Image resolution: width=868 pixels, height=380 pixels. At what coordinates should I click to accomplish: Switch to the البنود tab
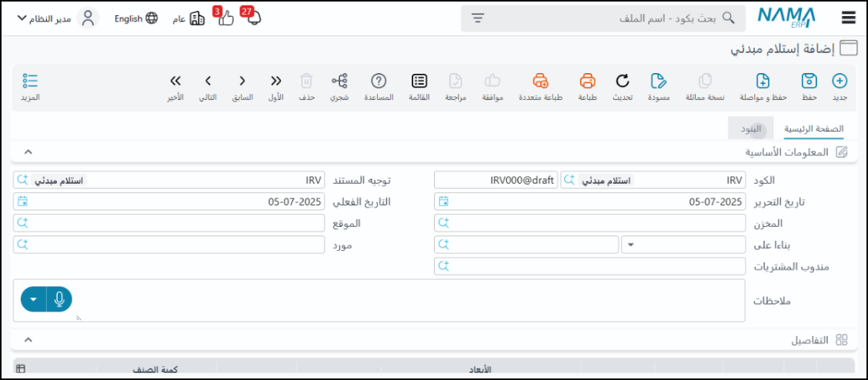[751, 128]
